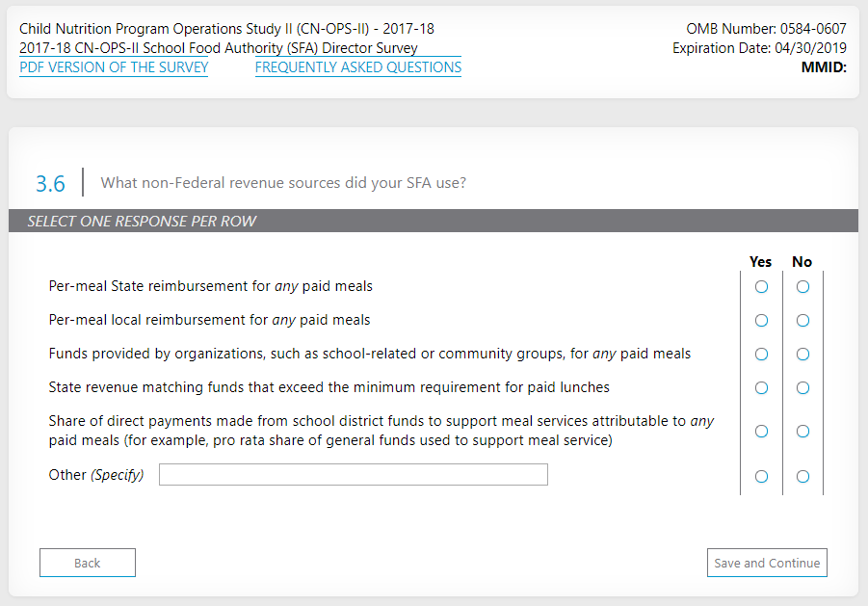Open the Frequently Asked Questions link

357,67
